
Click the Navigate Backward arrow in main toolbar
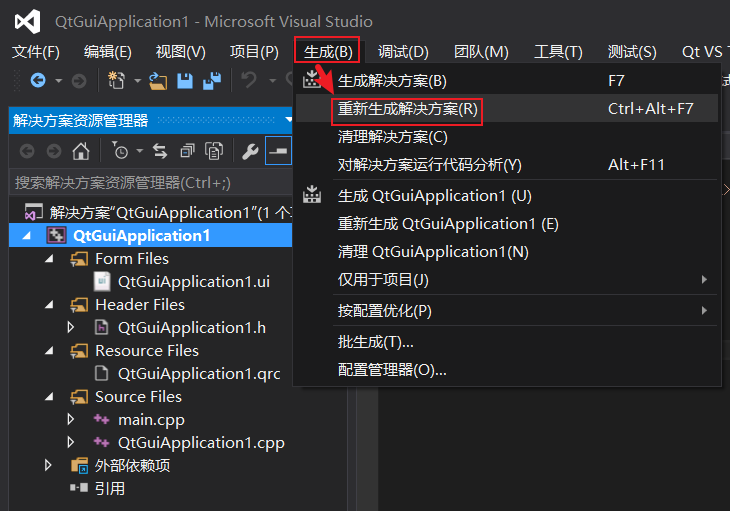coord(38,81)
